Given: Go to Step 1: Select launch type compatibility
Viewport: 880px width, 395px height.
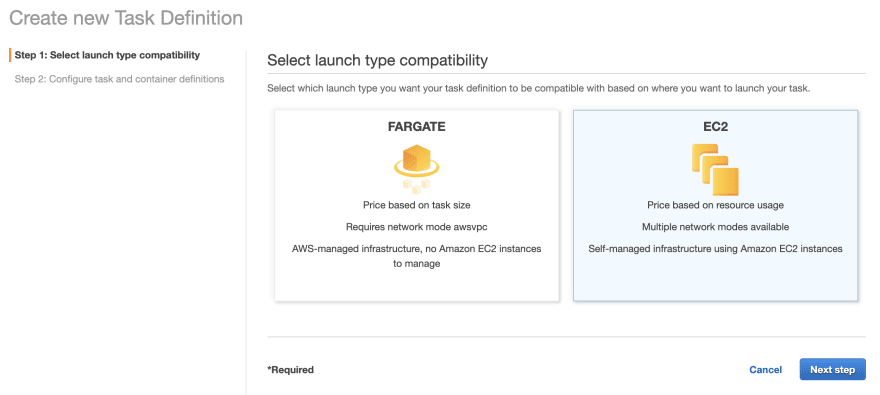Looking at the screenshot, I should coord(107,55).
